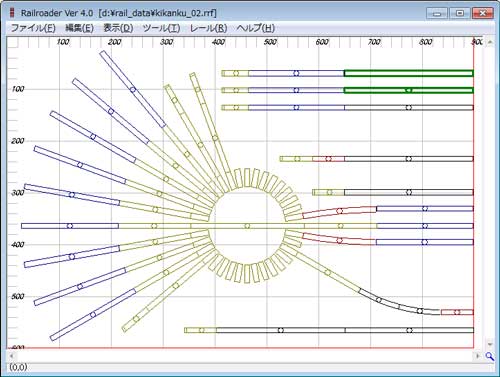Maximize the Railroader window
The width and height of the screenshot is (500, 377).
pyautogui.click(x=460, y=13)
